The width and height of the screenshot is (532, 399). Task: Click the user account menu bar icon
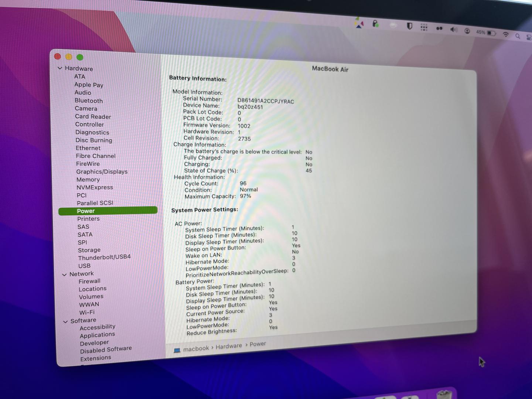pos(467,31)
